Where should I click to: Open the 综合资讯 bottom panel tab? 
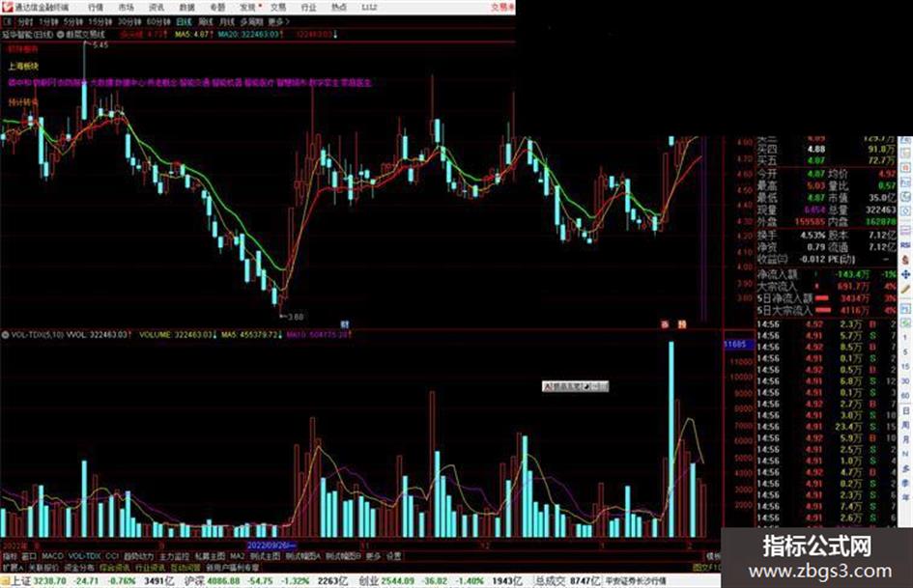[115, 567]
